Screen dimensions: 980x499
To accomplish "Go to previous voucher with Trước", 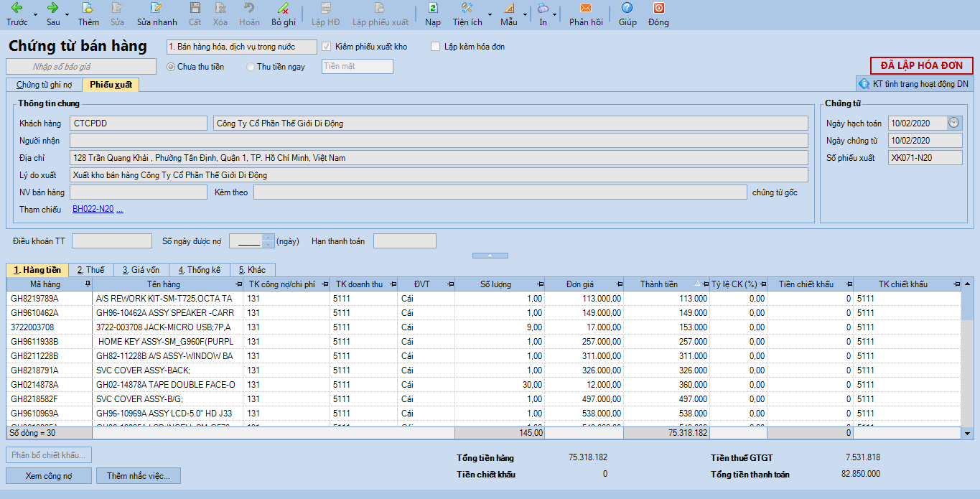I will (17, 14).
